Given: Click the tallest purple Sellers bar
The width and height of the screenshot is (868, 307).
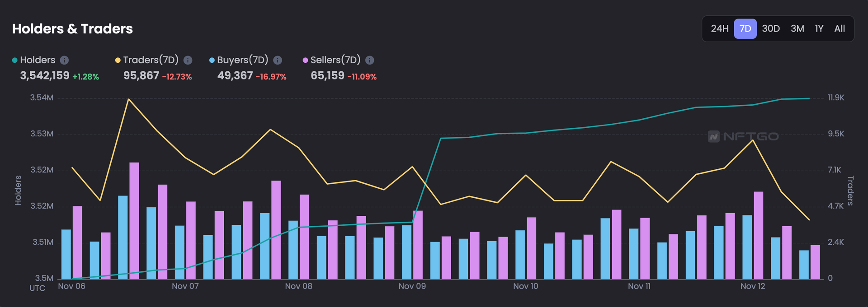Looking at the screenshot, I should [x=134, y=220].
